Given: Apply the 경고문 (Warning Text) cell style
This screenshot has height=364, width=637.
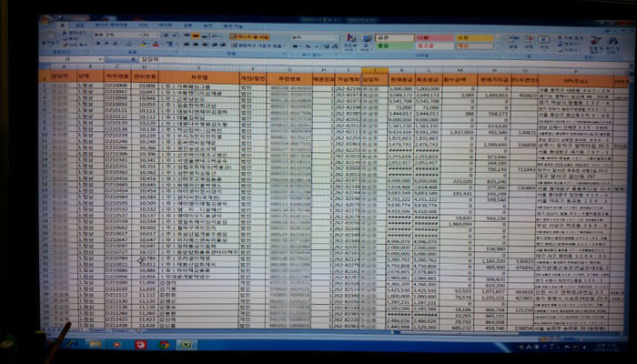Looking at the screenshot, I should coord(434,45).
